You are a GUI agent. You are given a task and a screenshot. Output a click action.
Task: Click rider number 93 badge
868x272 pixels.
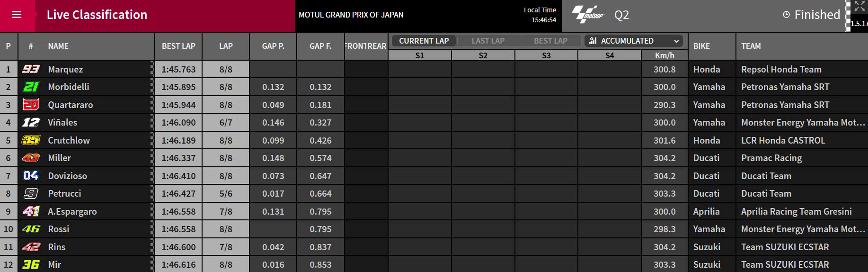pyautogui.click(x=31, y=69)
